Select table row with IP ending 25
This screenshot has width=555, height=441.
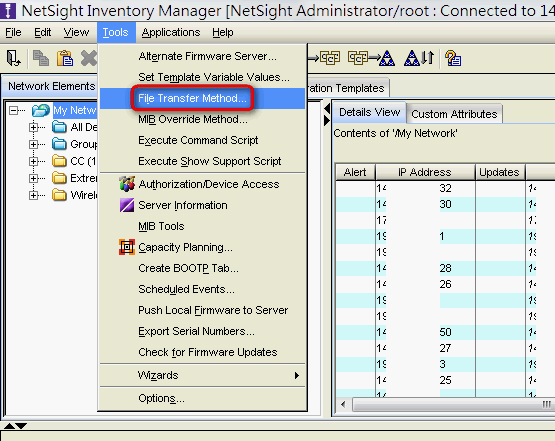tap(445, 380)
